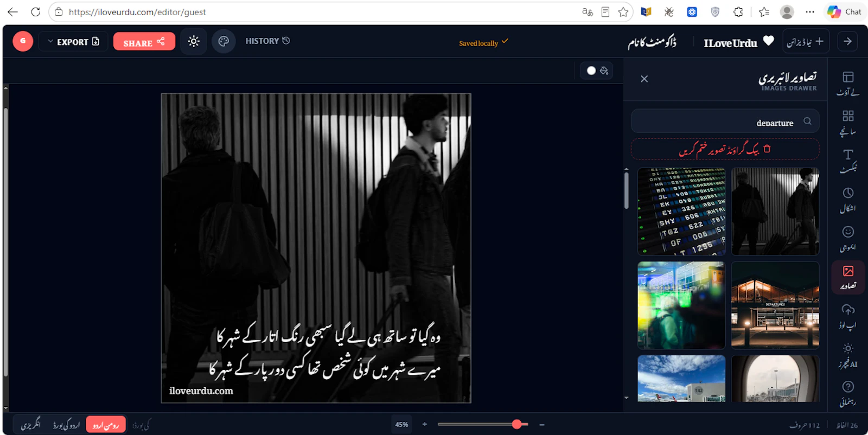The image size is (868, 435).
Task: Toggle the light/dark theme sun icon
Action: click(194, 41)
